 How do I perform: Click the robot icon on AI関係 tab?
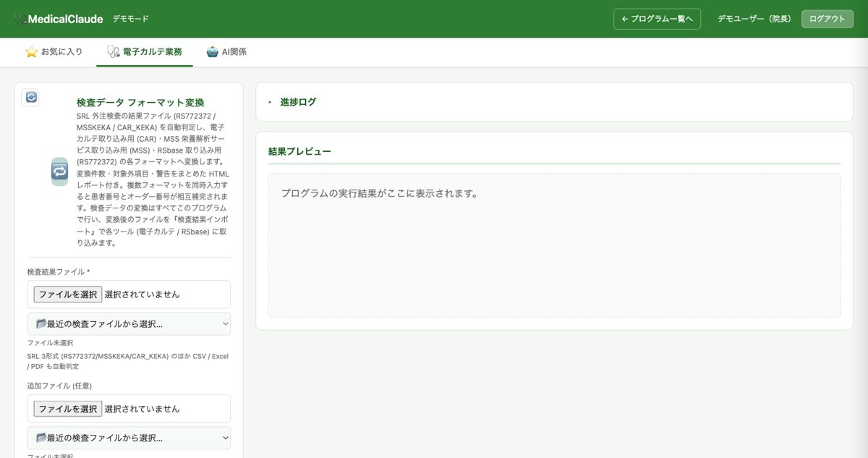pyautogui.click(x=213, y=52)
